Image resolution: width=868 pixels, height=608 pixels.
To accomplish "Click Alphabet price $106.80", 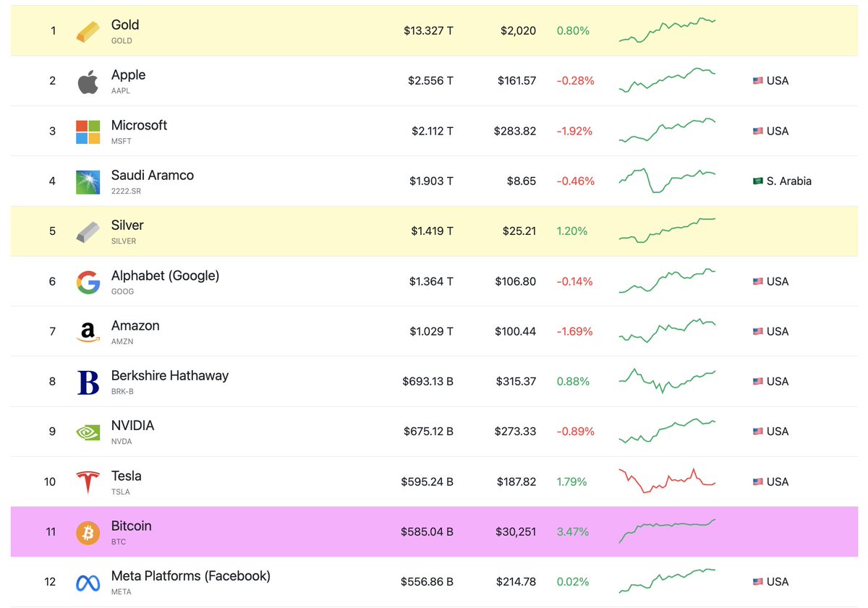I will point(516,281).
